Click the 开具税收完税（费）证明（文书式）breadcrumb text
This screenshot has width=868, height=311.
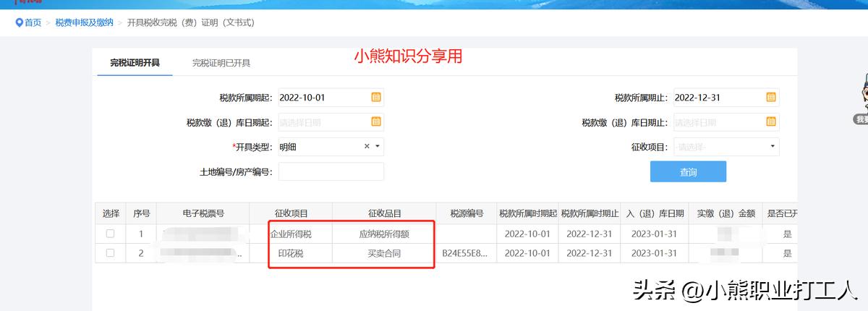point(190,22)
